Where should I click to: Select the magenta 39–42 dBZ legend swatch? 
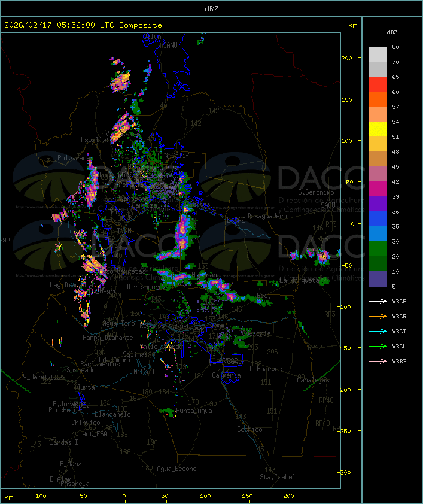click(x=378, y=189)
